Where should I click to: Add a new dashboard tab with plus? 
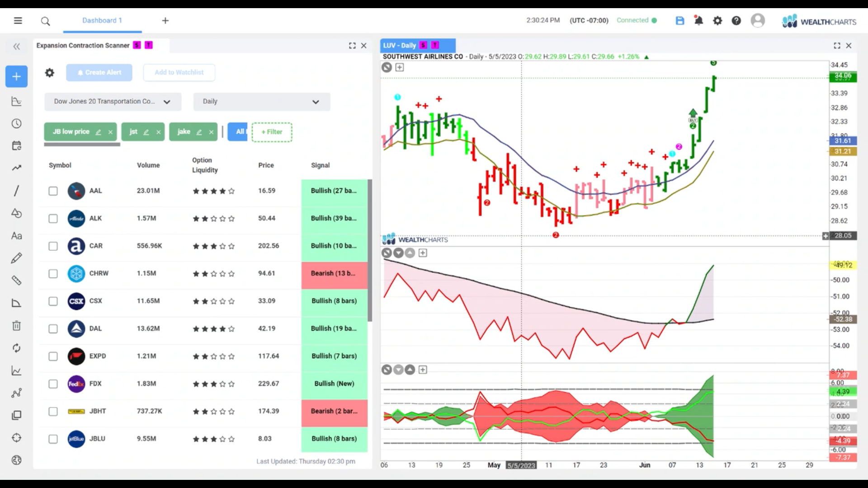click(165, 20)
